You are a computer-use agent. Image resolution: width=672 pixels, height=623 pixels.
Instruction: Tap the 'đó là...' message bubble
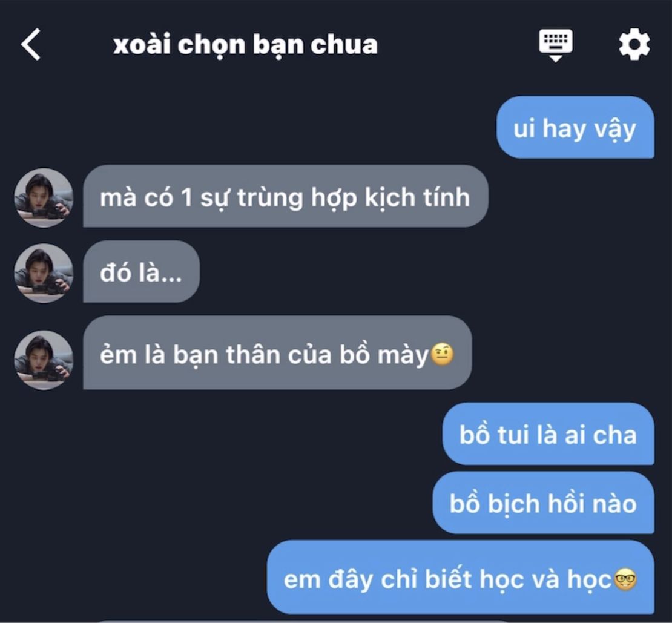142,272
